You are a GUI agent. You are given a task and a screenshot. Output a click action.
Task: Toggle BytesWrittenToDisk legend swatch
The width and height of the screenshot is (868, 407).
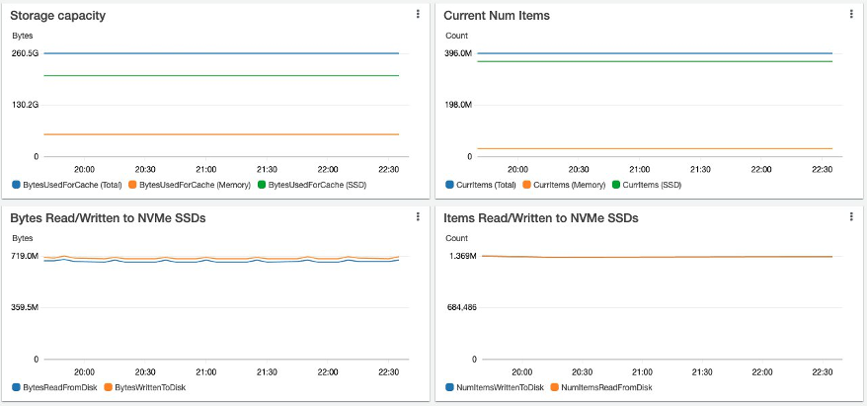point(108,387)
